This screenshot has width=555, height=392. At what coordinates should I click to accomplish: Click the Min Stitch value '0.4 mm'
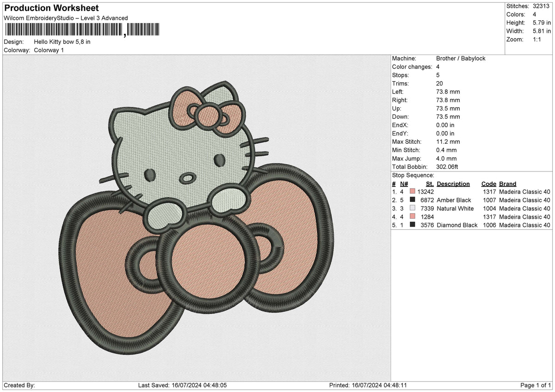pos(446,150)
